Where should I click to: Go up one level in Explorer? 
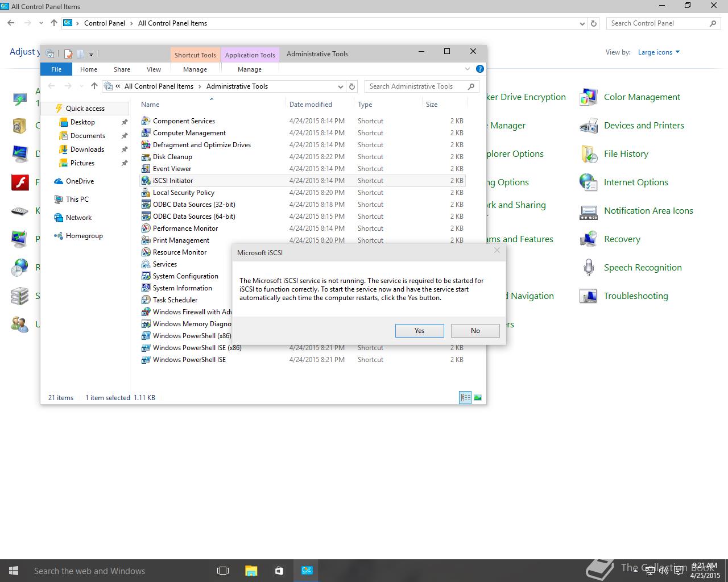(94, 86)
